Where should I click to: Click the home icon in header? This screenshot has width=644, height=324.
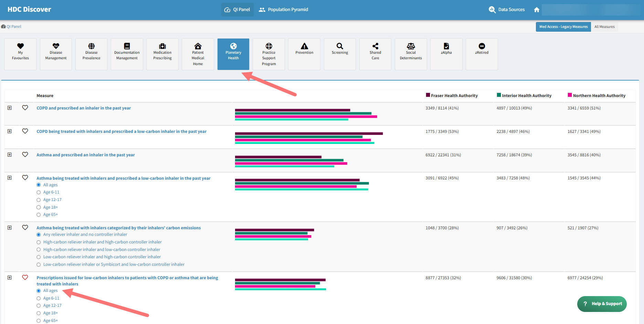[536, 10]
